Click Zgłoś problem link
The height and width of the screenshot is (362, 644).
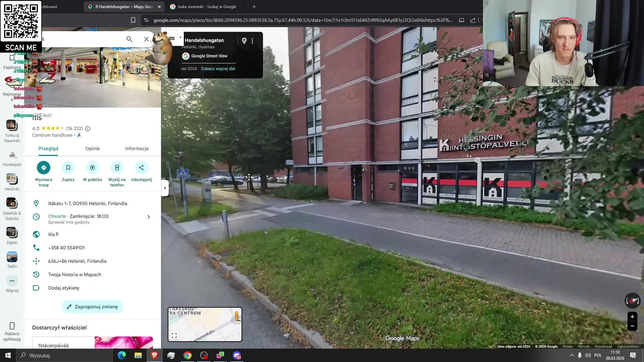pos(628,346)
